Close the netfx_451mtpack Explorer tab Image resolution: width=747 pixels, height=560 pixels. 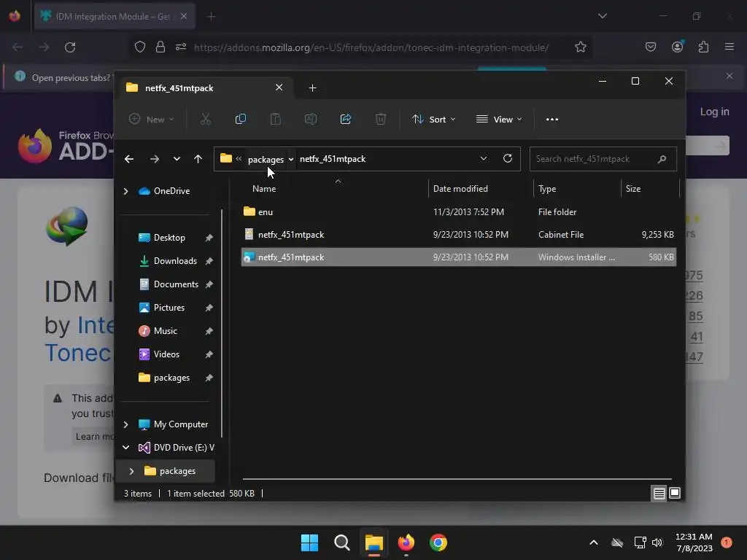[279, 87]
